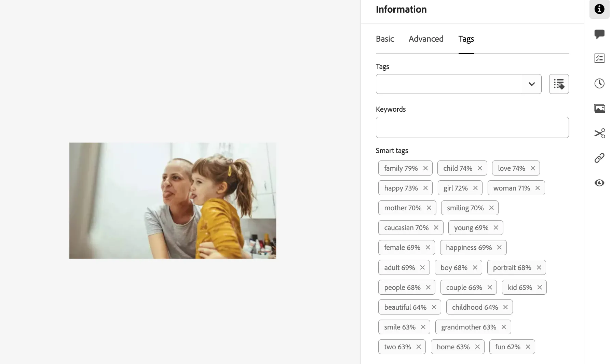Open the tag picker list button
Viewport: 611px width, 364px height.
[559, 84]
